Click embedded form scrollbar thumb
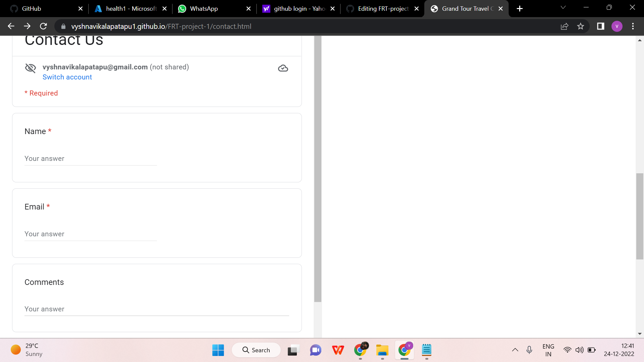The image size is (644, 362). [x=318, y=169]
